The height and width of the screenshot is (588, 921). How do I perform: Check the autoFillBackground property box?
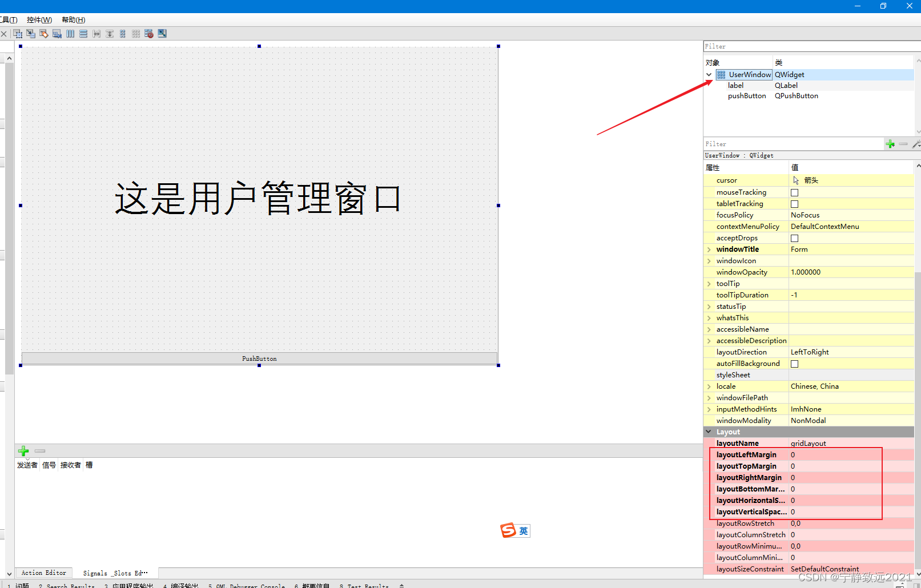coord(794,364)
